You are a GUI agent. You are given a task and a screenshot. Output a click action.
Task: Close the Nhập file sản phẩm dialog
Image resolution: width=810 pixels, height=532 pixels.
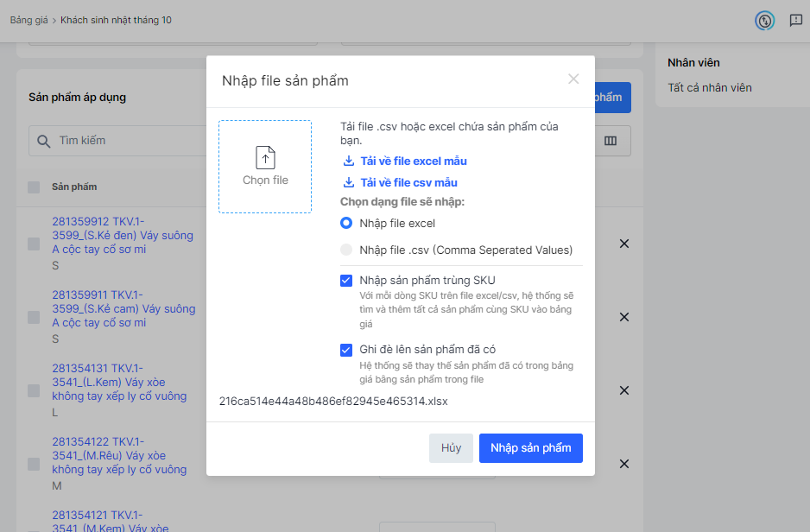pos(573,79)
